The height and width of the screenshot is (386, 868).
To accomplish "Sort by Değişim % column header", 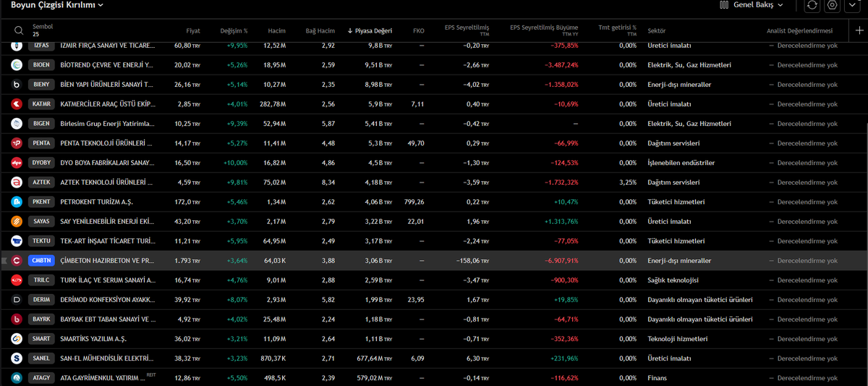I will 234,31.
